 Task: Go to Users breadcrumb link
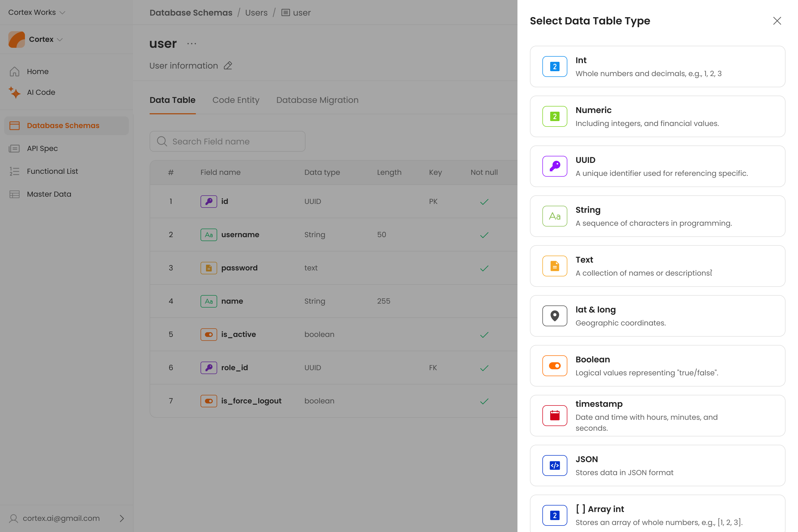click(x=256, y=12)
